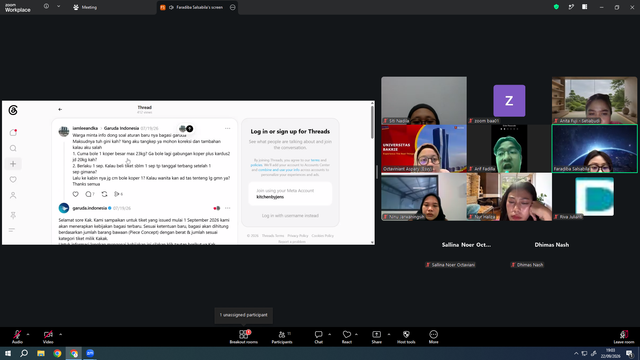
Task: Open three-dot menu on garuda.indonesia reply
Action: 227,208
